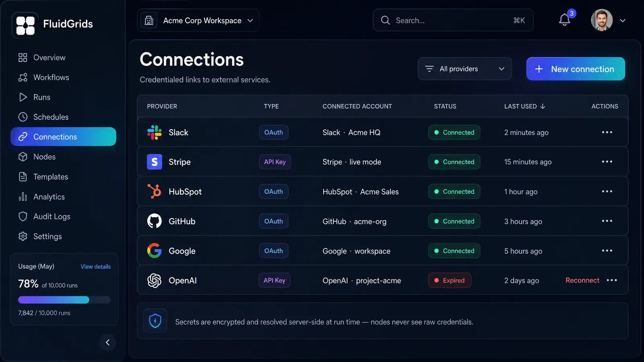Viewport: 644px width, 362px height.
Task: Click the ⌘K shortcut hint in search
Action: [519, 20]
